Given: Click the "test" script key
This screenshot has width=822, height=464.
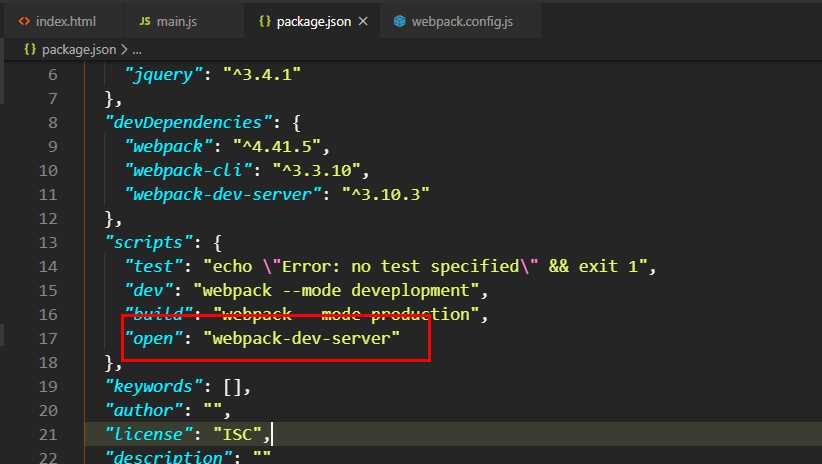Looking at the screenshot, I should click(154, 266).
